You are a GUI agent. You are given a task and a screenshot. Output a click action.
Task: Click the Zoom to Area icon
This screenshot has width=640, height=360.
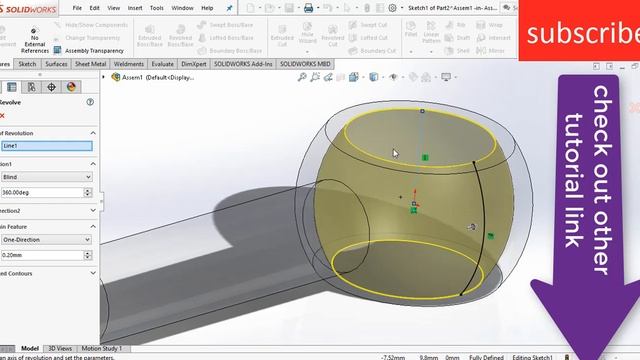point(315,77)
